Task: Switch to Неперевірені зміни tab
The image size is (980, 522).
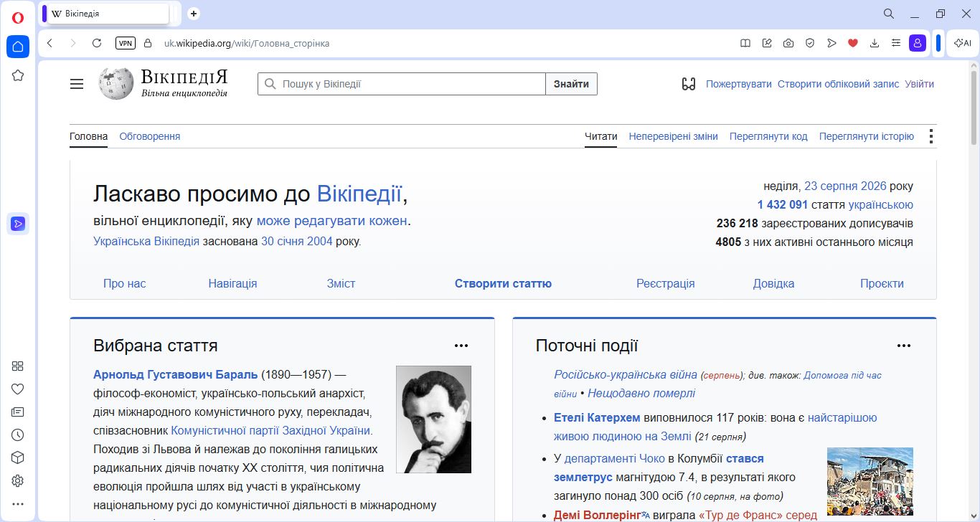Action: click(x=673, y=136)
